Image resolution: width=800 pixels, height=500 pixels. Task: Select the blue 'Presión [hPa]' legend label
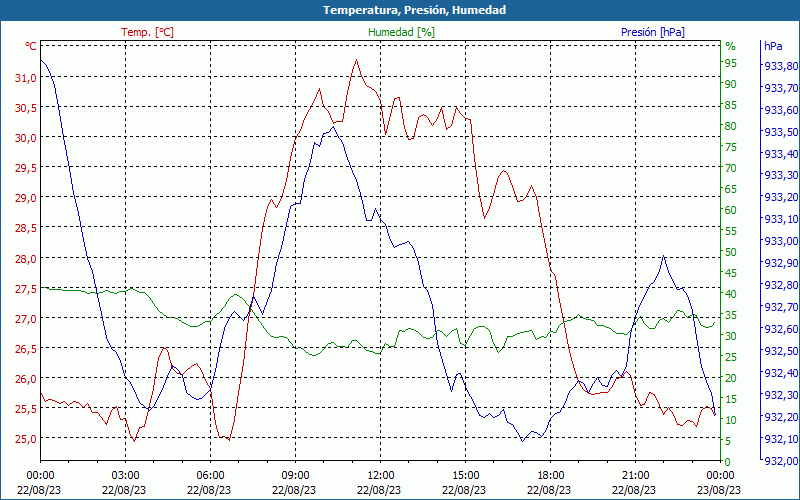click(653, 32)
